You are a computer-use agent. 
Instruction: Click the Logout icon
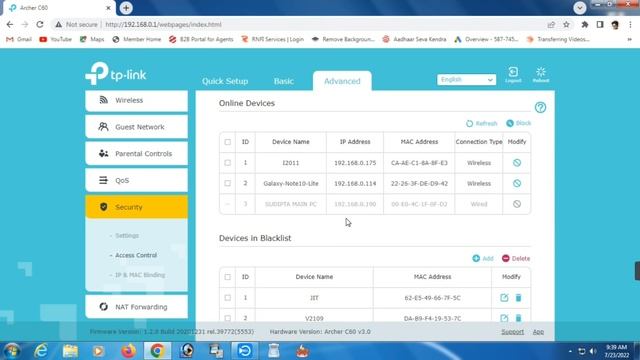click(513, 75)
